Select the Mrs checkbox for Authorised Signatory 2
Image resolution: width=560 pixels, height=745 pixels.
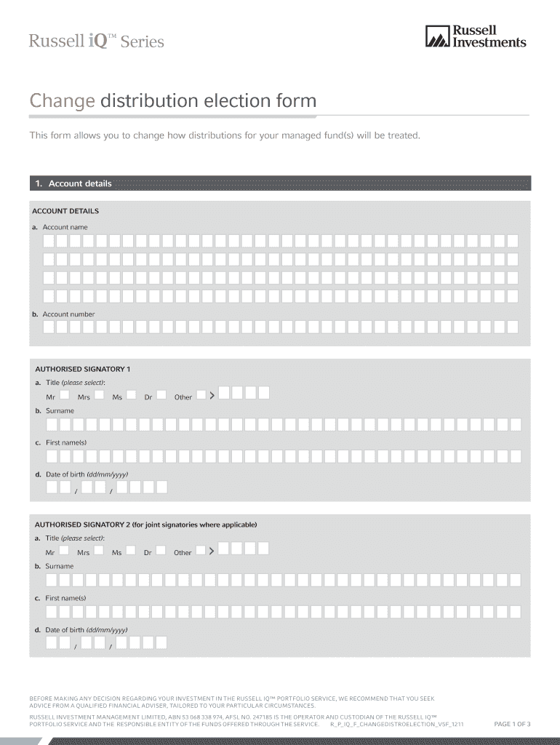[x=98, y=551]
